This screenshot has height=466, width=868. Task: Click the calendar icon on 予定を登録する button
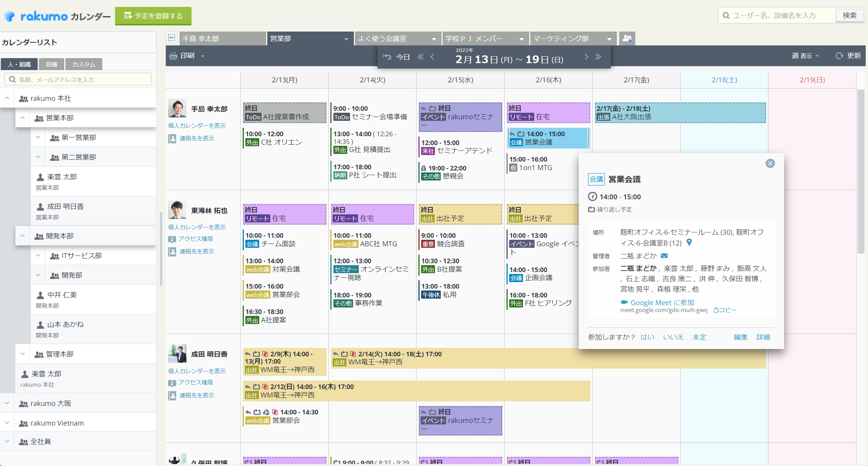pos(128,16)
